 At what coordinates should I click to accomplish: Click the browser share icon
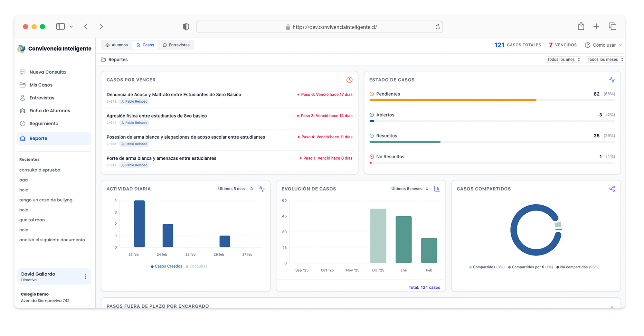(581, 26)
